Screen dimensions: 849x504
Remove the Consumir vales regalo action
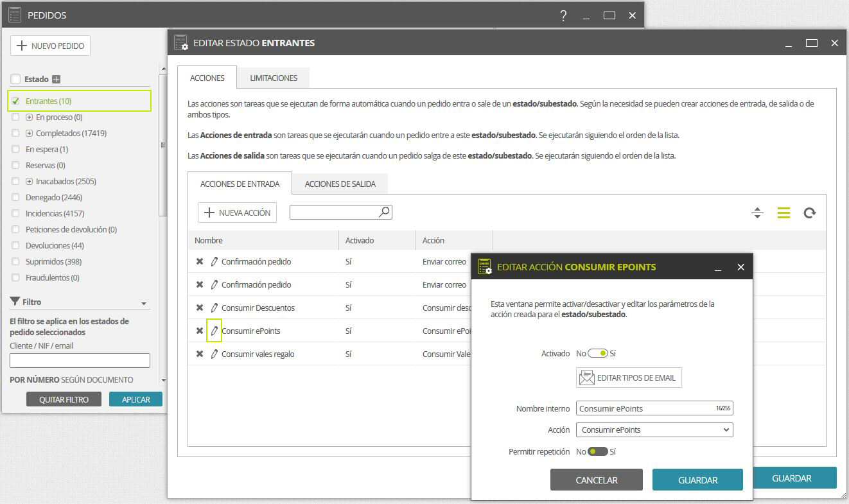pos(200,354)
